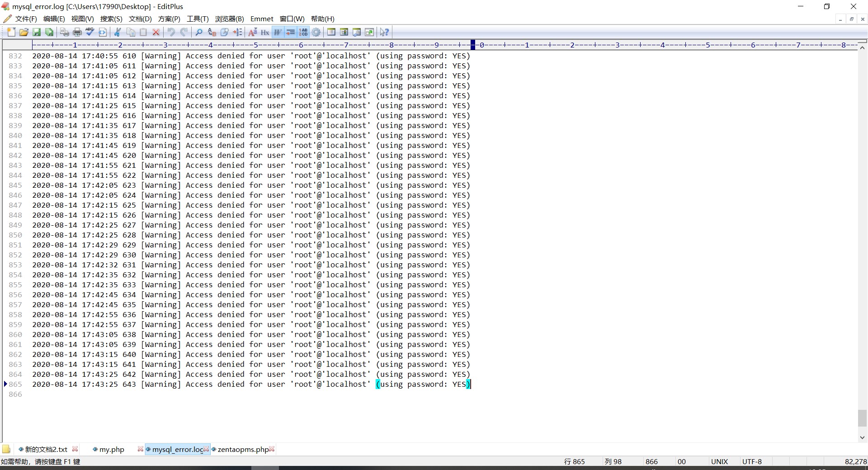868x470 pixels.
Task: Click the empty line 866 number
Action: coord(15,394)
